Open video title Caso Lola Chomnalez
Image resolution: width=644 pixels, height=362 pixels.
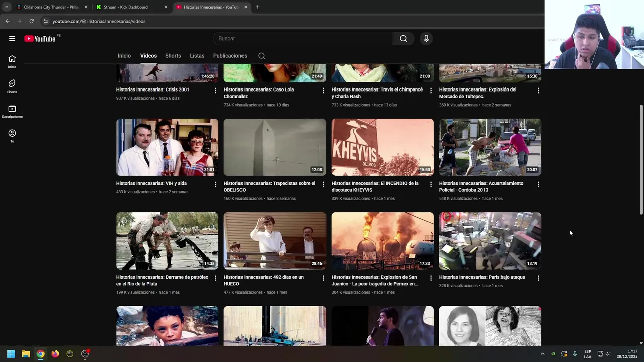(x=259, y=93)
